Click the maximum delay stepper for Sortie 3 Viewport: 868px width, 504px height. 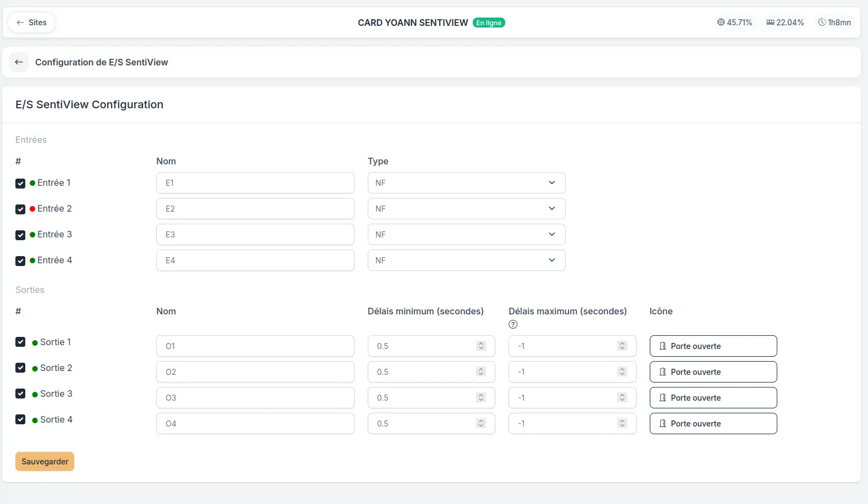(x=622, y=397)
